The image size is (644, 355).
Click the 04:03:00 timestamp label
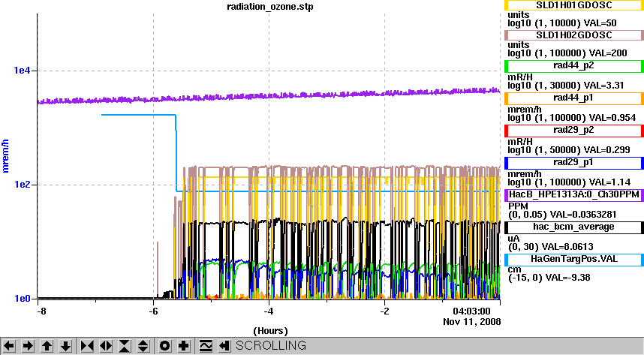click(471, 311)
